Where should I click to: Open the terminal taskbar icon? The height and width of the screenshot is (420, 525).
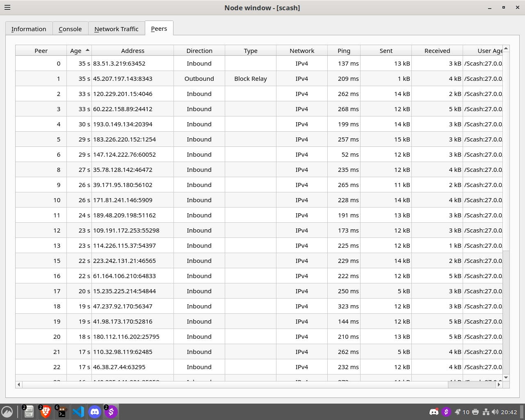pos(62,412)
